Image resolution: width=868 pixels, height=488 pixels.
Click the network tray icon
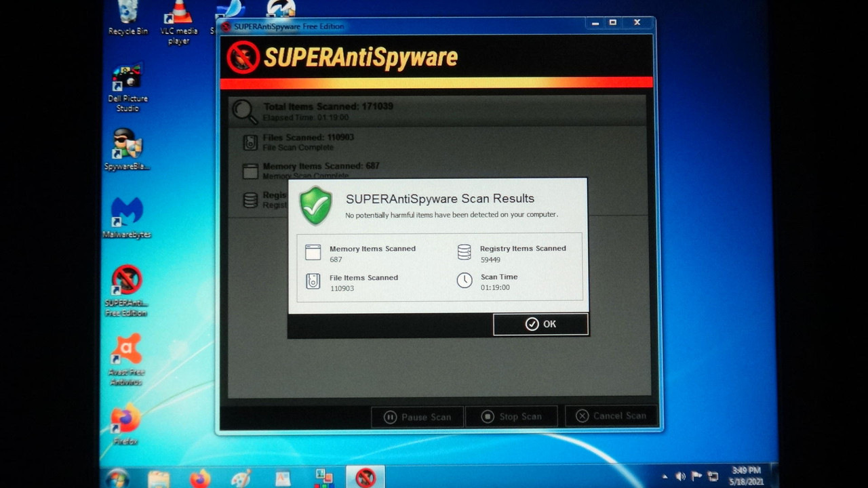[713, 476]
